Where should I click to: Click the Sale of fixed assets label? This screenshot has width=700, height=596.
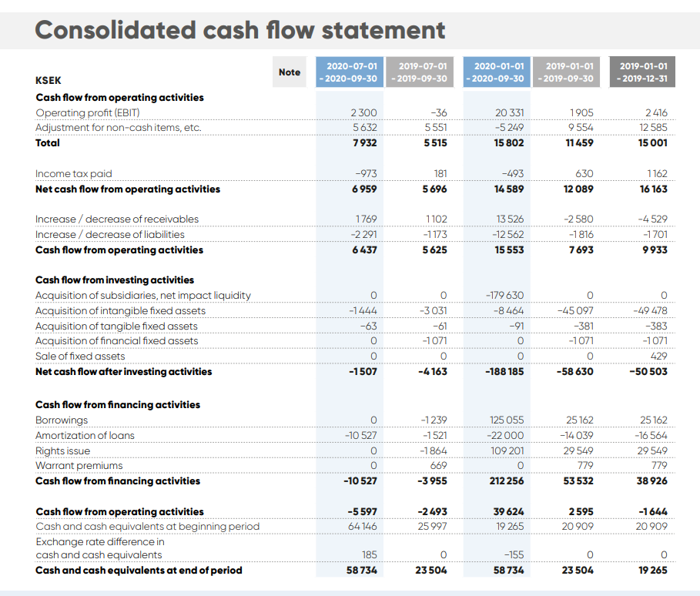80,357
